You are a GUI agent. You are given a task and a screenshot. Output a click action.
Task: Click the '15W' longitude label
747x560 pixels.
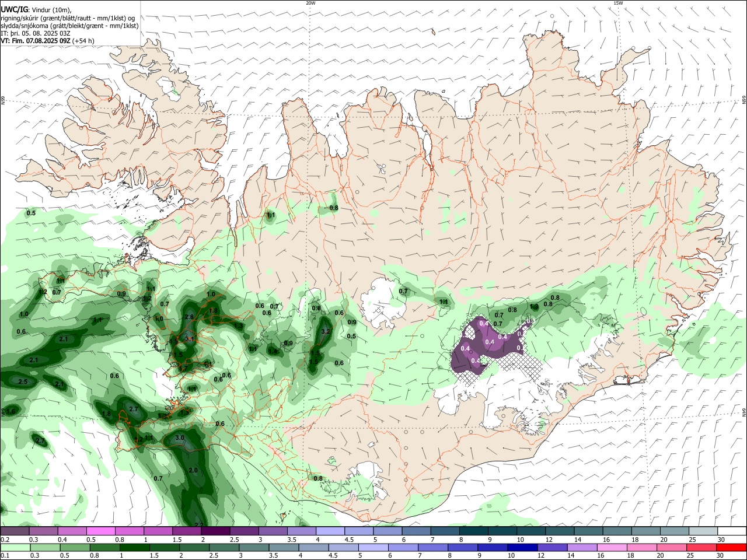click(x=618, y=3)
